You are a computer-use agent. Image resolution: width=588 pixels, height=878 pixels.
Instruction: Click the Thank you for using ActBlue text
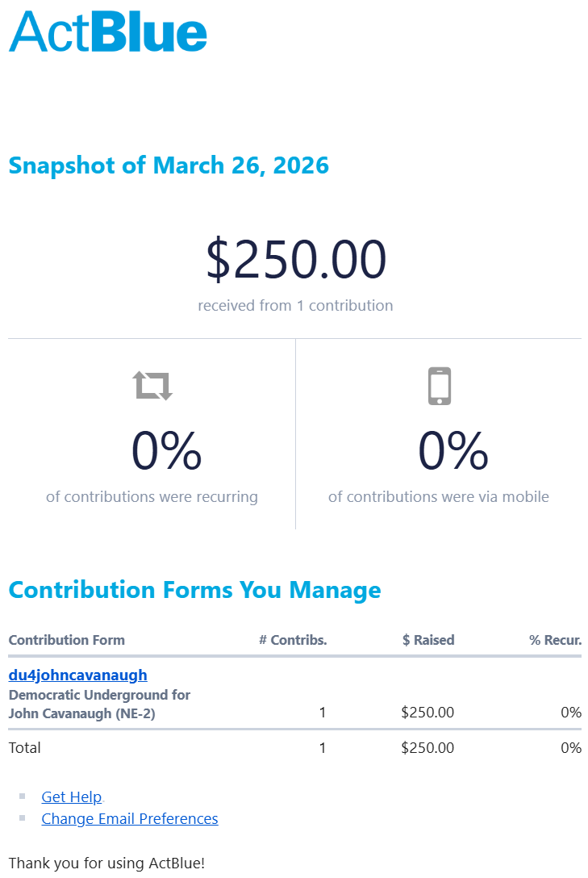click(106, 863)
